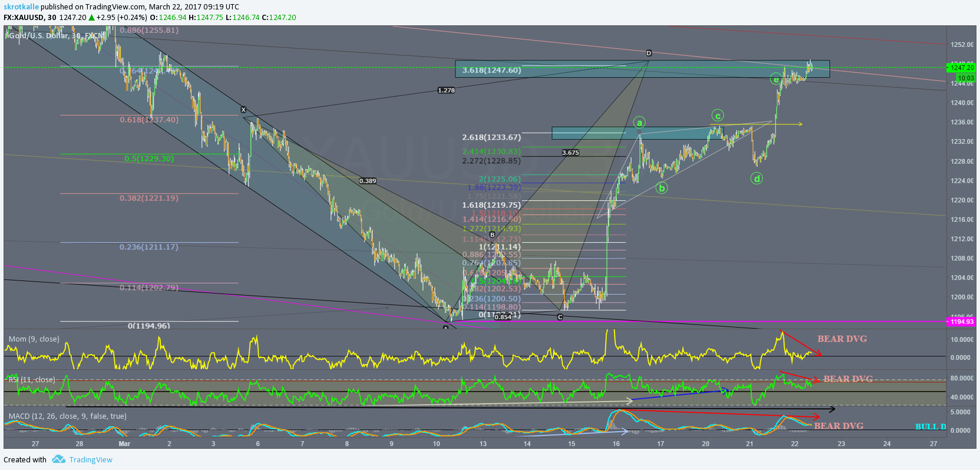The height and width of the screenshot is (470, 980).
Task: Click the 10.0000 Momentum axis value
Action: coord(962,339)
